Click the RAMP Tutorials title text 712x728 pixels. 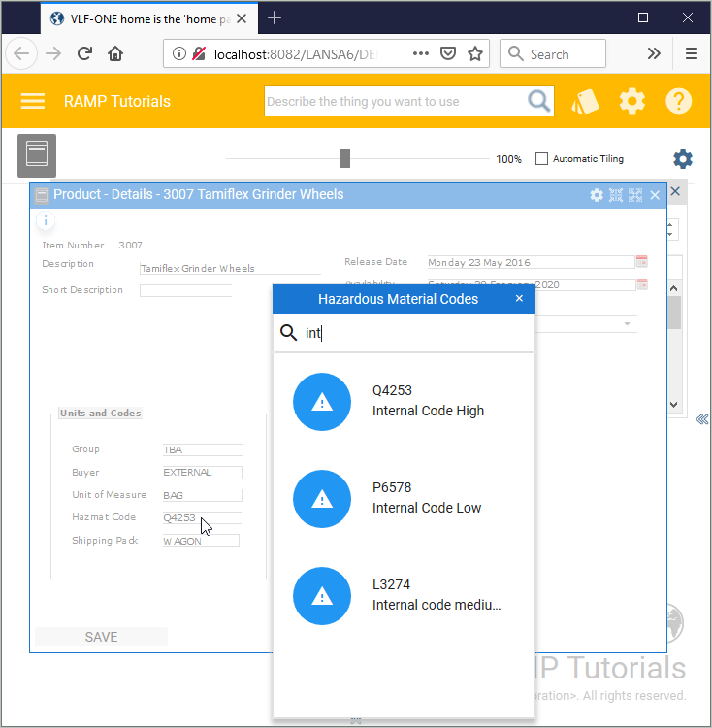[117, 101]
